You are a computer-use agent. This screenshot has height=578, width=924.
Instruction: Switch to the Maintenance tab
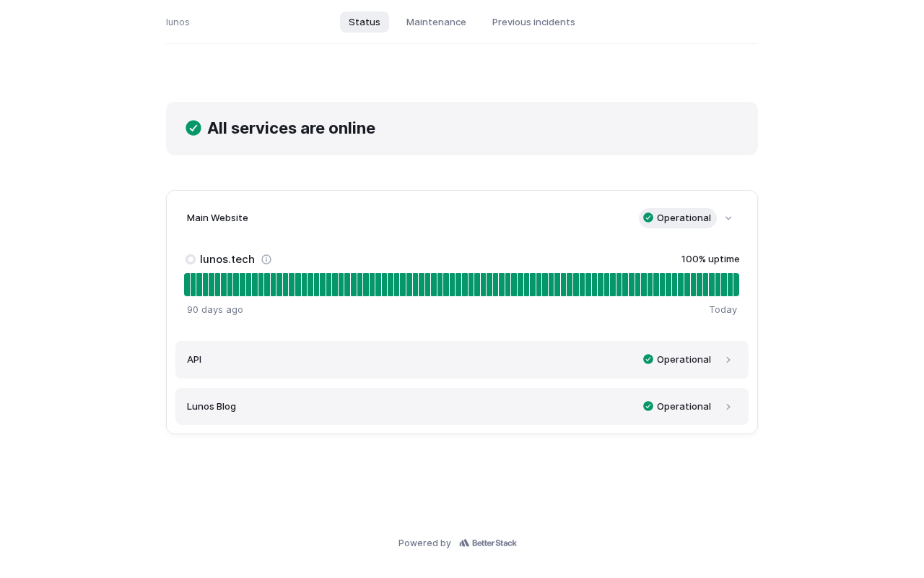click(436, 22)
